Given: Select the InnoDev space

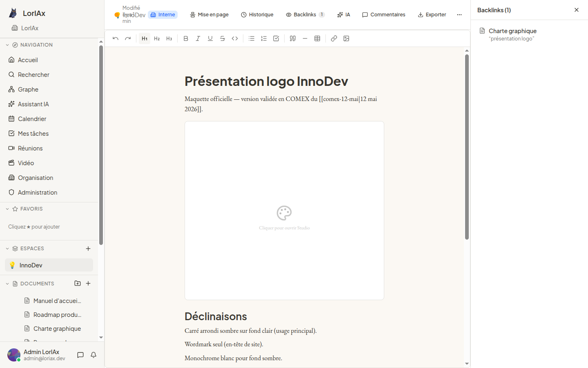Looking at the screenshot, I should pyautogui.click(x=49, y=265).
